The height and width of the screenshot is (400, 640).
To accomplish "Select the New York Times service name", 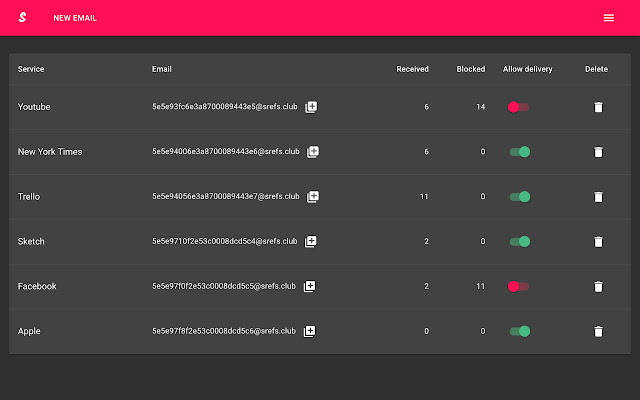I will point(50,152).
